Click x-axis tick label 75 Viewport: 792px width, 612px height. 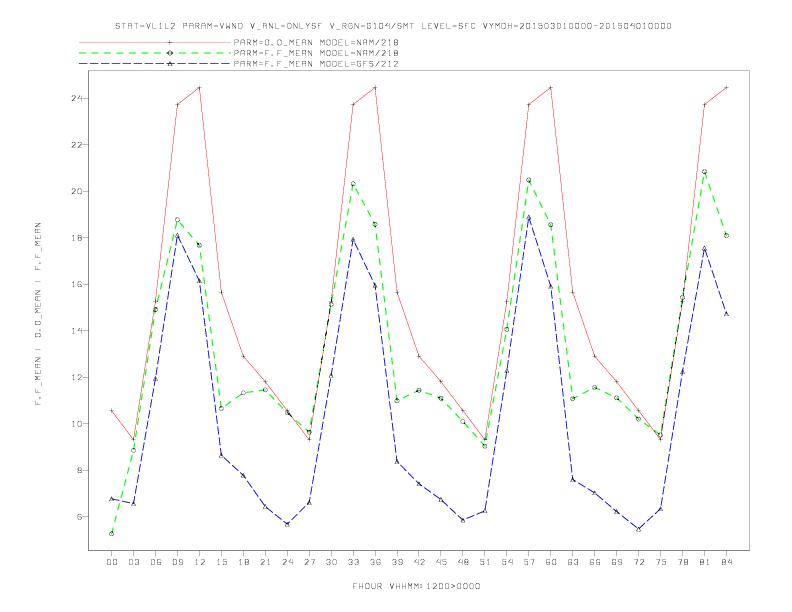tap(661, 562)
